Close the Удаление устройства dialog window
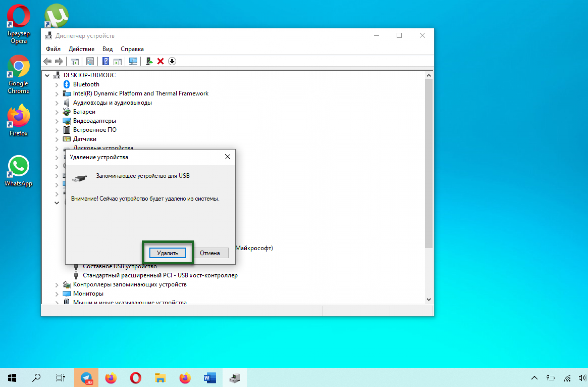 tap(228, 156)
